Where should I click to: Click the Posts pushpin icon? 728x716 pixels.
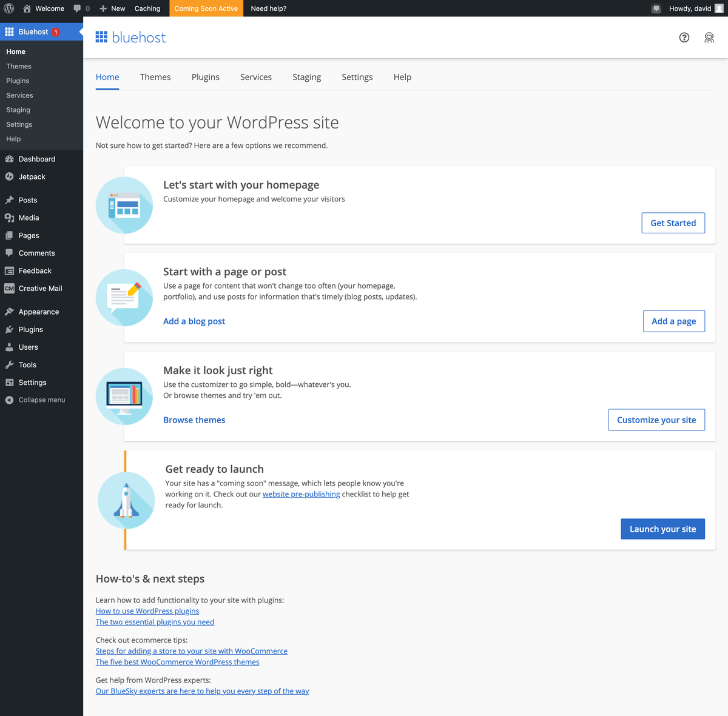[9, 200]
